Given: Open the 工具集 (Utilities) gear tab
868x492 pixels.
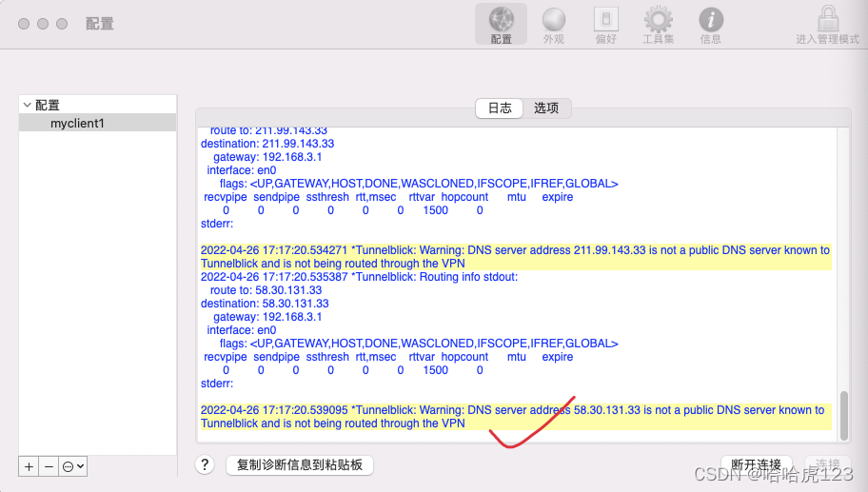Looking at the screenshot, I should 659,25.
